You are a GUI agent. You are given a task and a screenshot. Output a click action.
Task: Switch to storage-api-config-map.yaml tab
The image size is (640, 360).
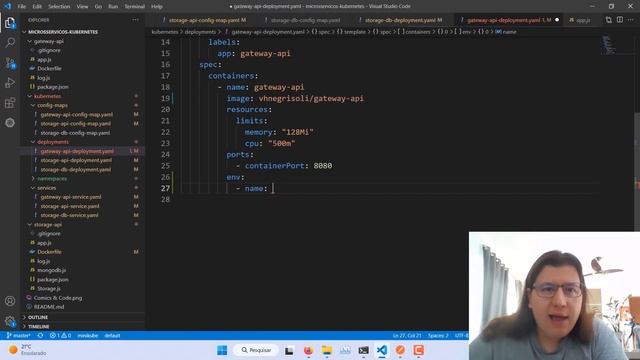[x=204, y=20]
